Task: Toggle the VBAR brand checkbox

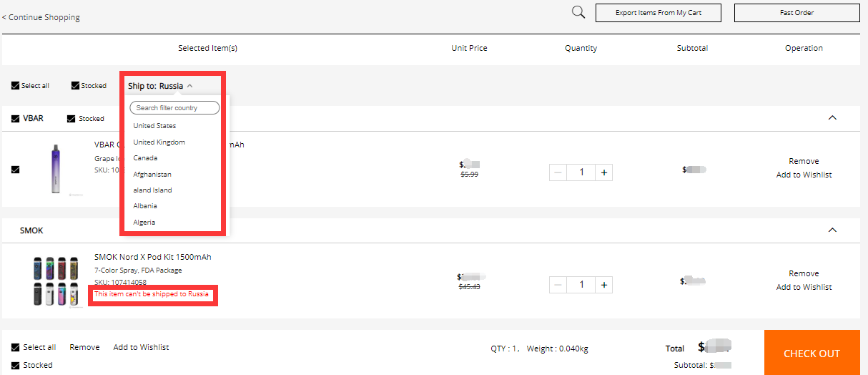Action: coord(16,119)
